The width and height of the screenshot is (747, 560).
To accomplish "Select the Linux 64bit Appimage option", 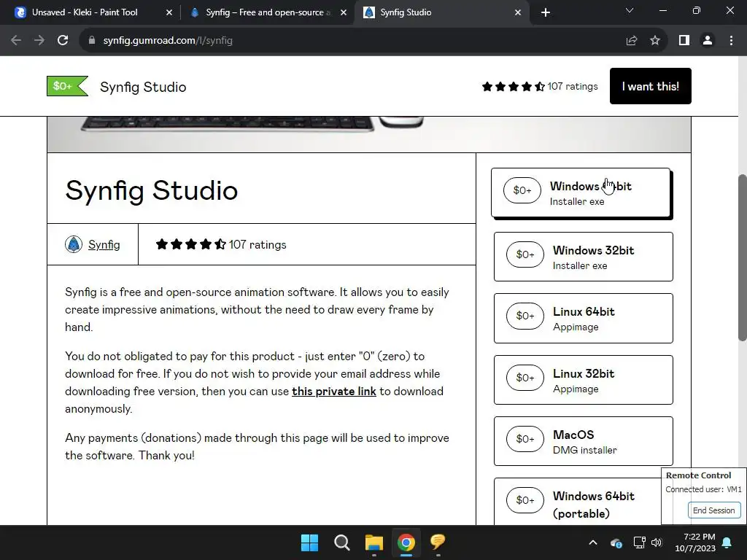I will click(x=584, y=319).
